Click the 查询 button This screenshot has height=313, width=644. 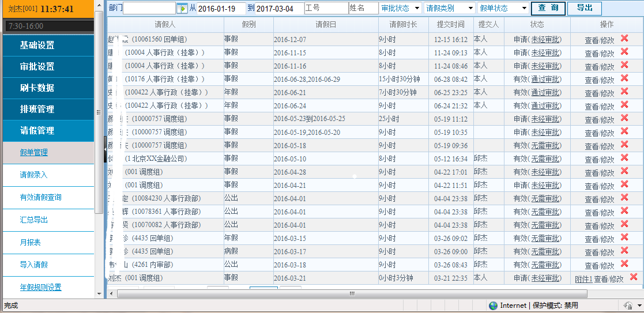pos(548,9)
